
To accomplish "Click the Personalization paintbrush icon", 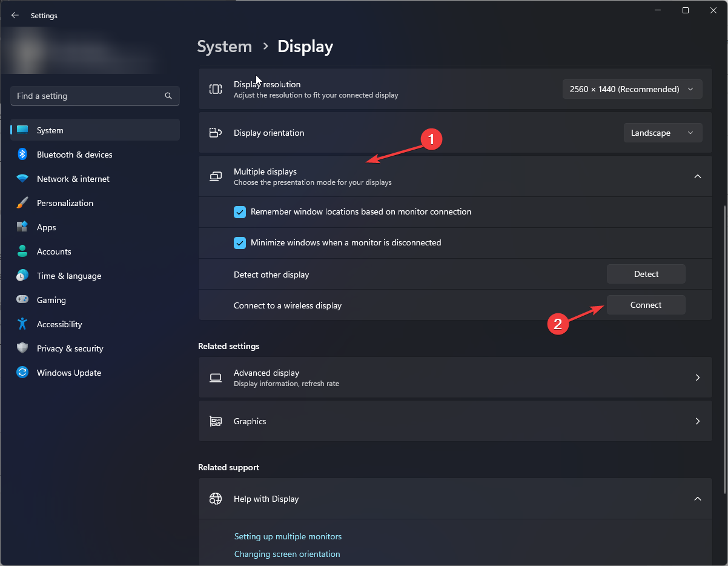I will 22,203.
